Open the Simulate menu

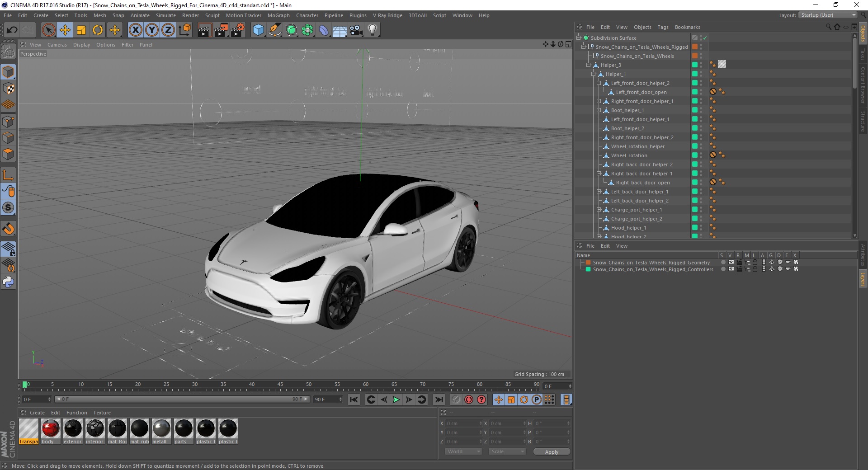(166, 15)
